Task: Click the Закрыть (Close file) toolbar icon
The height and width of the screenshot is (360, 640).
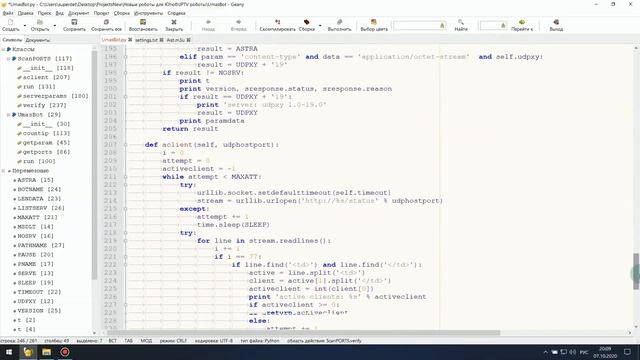Action: coord(174,22)
